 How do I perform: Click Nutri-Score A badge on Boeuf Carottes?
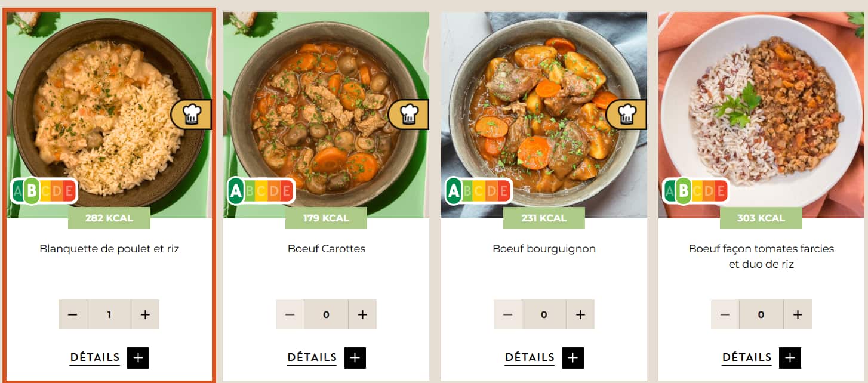261,191
